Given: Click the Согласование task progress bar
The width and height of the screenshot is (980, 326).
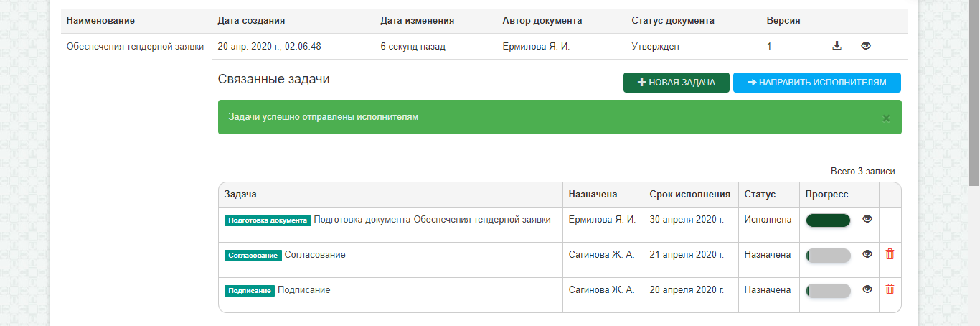Looking at the screenshot, I should 828,256.
